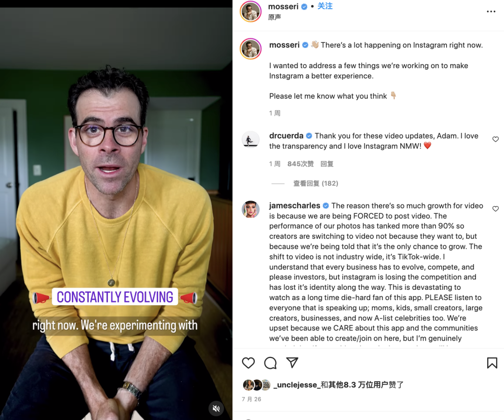Reply to drcuerda's comment via 回复
The width and height of the screenshot is (504, 420).
327,164
